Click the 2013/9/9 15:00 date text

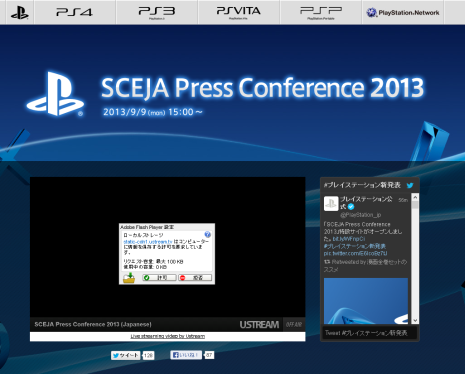153,112
